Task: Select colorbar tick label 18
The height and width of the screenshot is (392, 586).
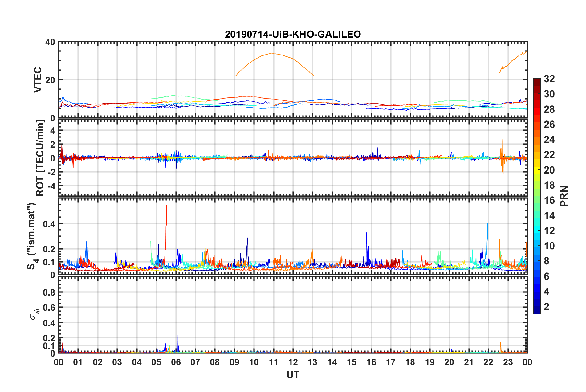Action: click(x=549, y=185)
